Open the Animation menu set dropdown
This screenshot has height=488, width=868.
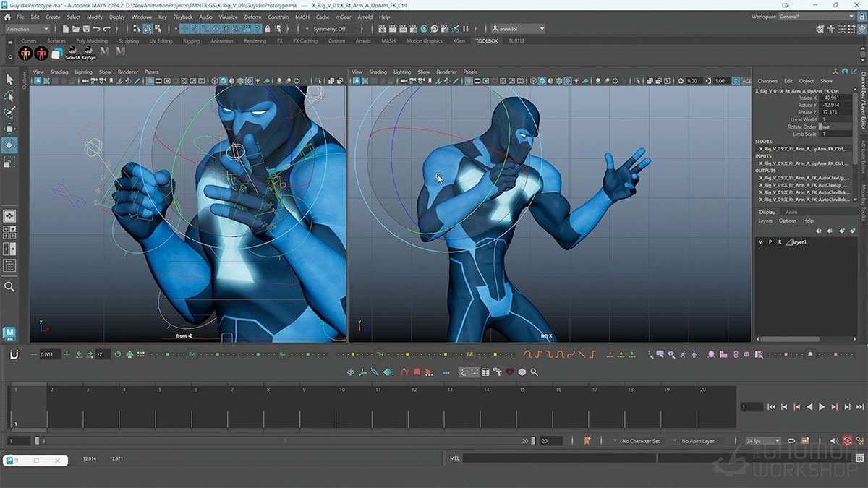click(27, 29)
